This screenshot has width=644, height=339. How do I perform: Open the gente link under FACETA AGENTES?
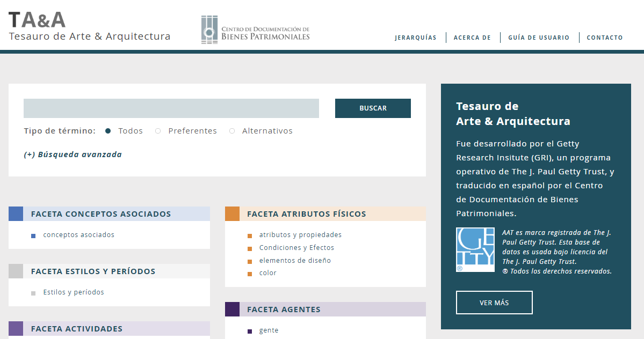(x=269, y=330)
